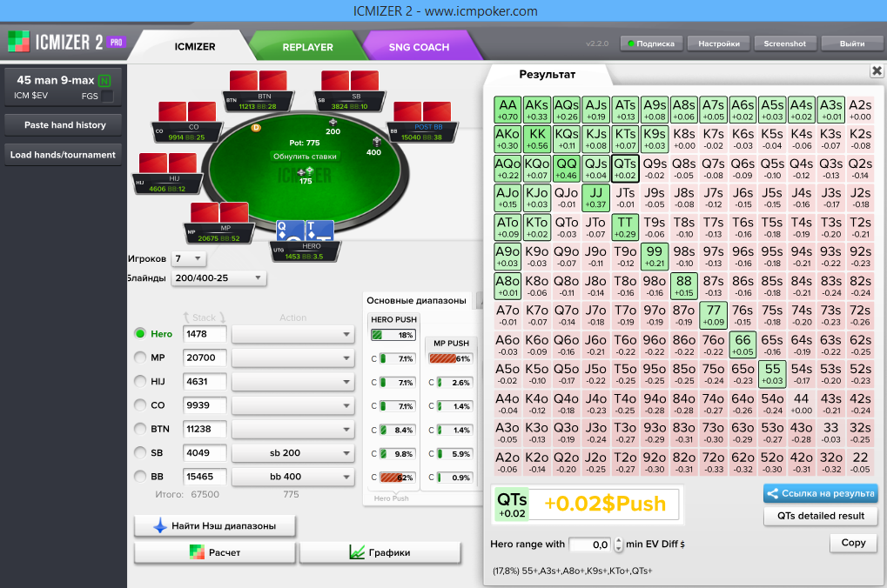Open the MP action dropdown
The height and width of the screenshot is (588, 887).
click(293, 357)
